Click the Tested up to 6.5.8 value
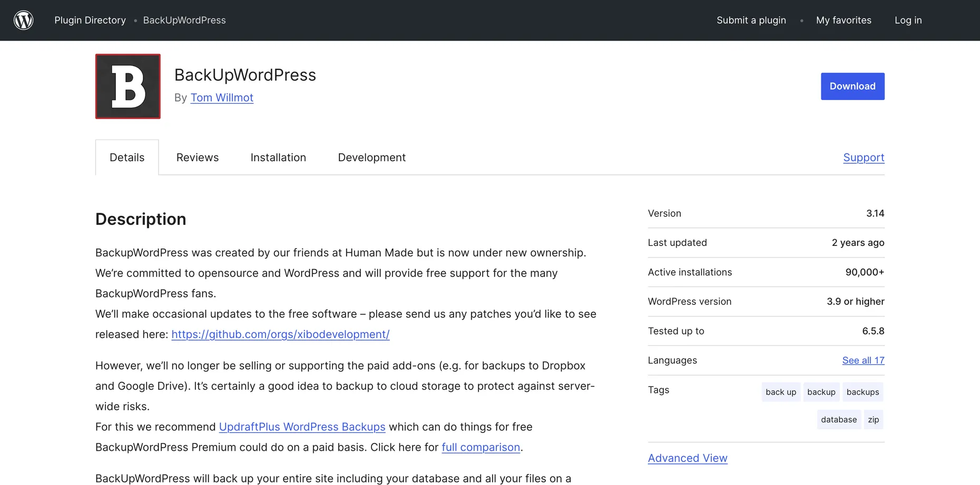The width and height of the screenshot is (980, 485). [x=873, y=331]
